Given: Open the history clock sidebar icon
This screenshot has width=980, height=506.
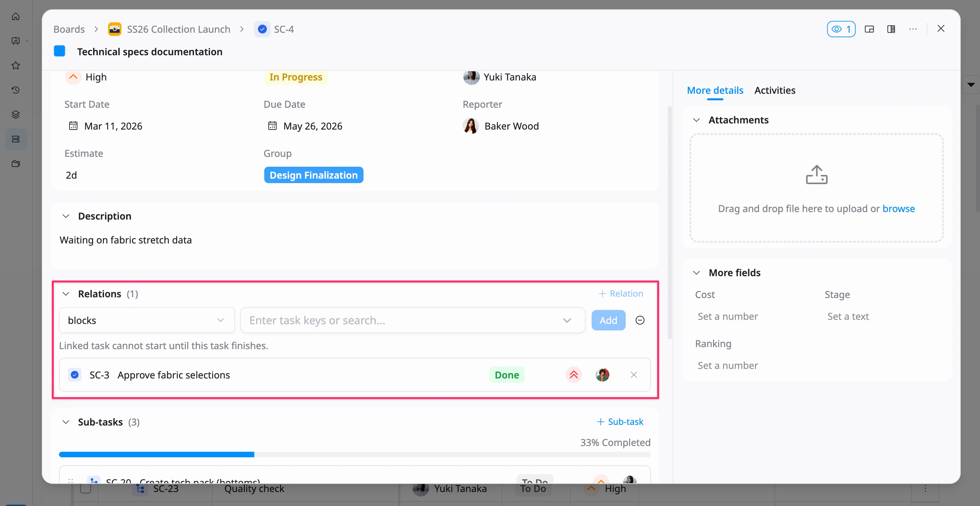Looking at the screenshot, I should tap(16, 90).
